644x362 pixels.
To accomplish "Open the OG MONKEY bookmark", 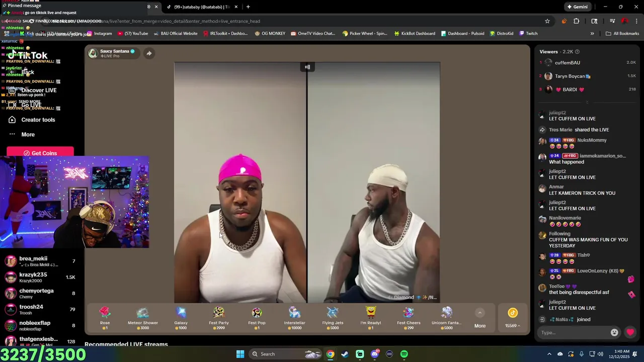I will (270, 34).
